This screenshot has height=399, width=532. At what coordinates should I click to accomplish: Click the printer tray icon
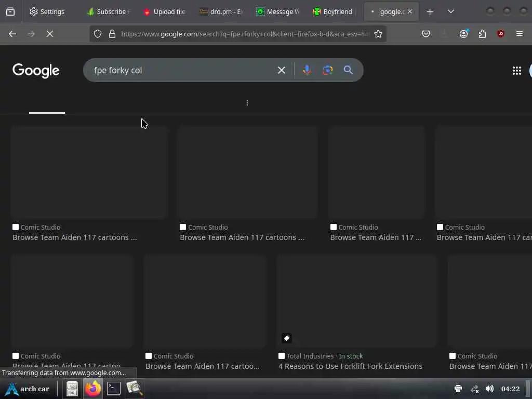click(458, 389)
